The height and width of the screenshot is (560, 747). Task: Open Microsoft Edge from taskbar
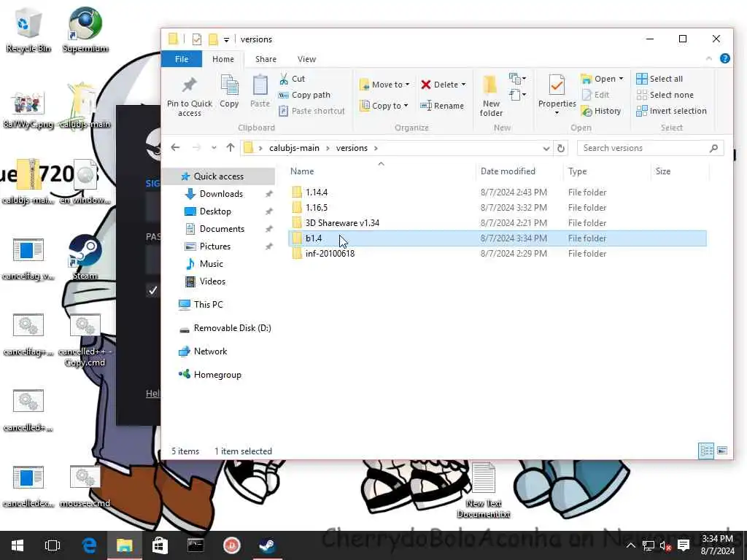click(89, 545)
